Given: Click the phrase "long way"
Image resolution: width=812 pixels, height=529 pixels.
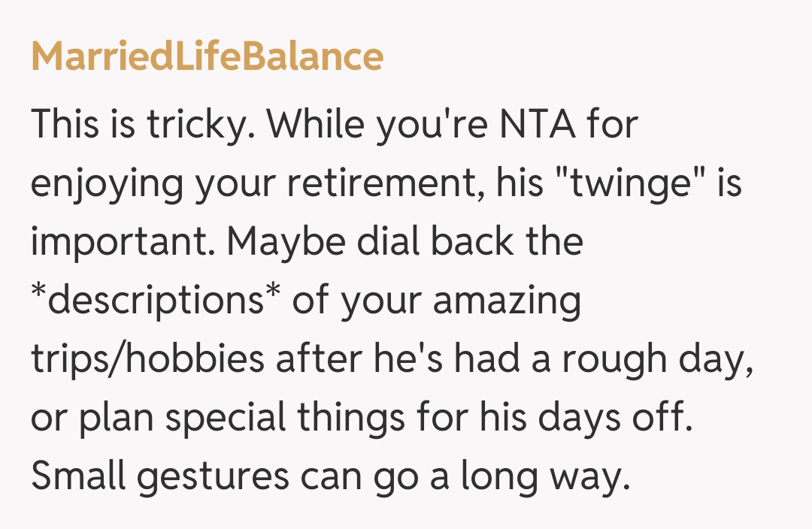Looking at the screenshot, I should 538,476.
